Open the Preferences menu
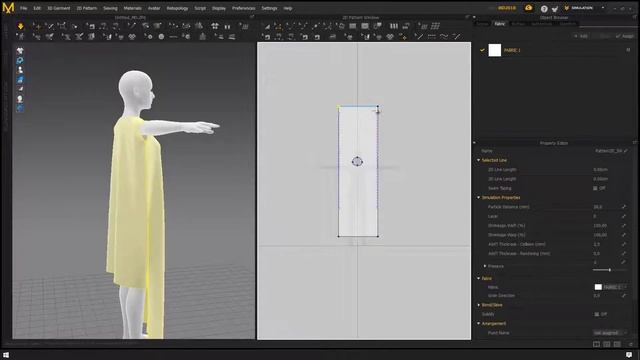This screenshot has height=360, width=640. point(244,8)
